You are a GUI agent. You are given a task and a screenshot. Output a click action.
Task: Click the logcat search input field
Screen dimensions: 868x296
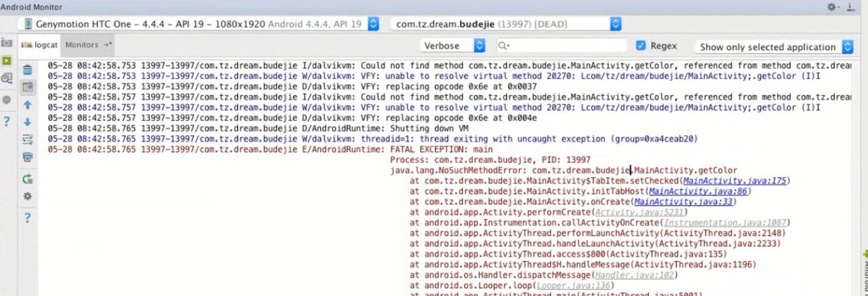click(x=561, y=46)
